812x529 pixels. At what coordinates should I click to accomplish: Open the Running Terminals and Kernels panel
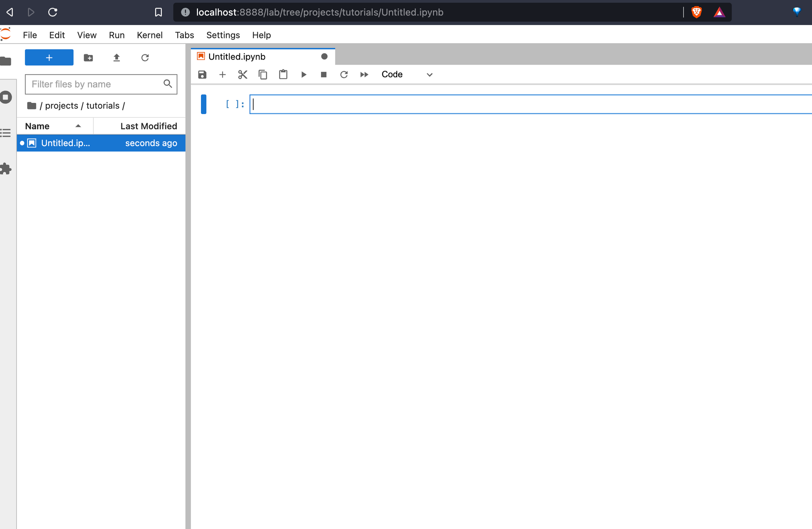click(x=6, y=97)
